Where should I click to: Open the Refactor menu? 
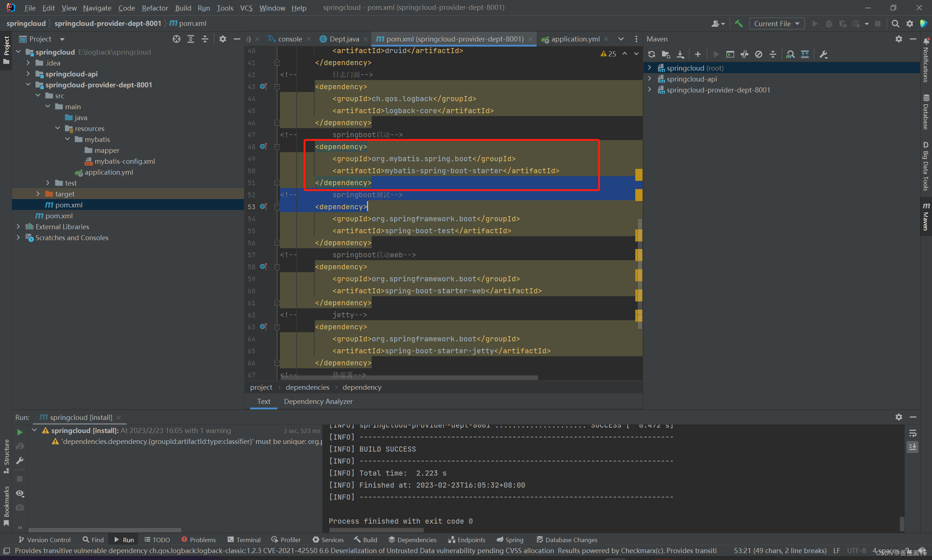(155, 8)
